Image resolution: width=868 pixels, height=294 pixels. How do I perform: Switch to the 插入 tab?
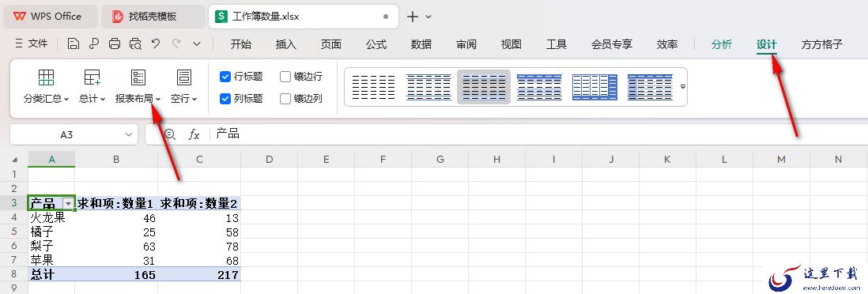pos(285,45)
